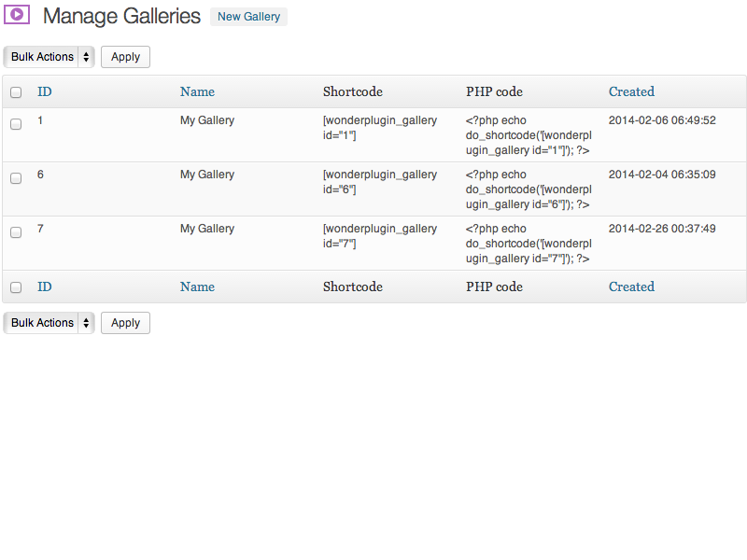Image resolution: width=747 pixels, height=560 pixels.
Task: Open the bottom Bulk Actions dropdown
Action: tap(49, 323)
